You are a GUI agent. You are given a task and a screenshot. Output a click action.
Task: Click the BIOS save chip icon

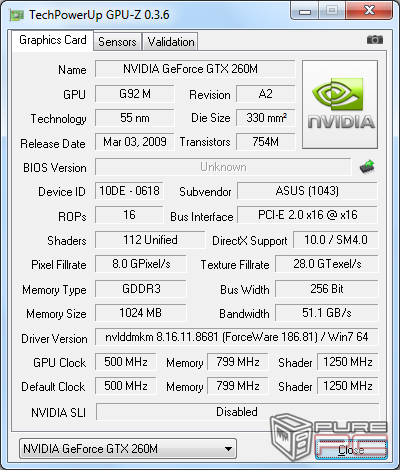coord(367,167)
